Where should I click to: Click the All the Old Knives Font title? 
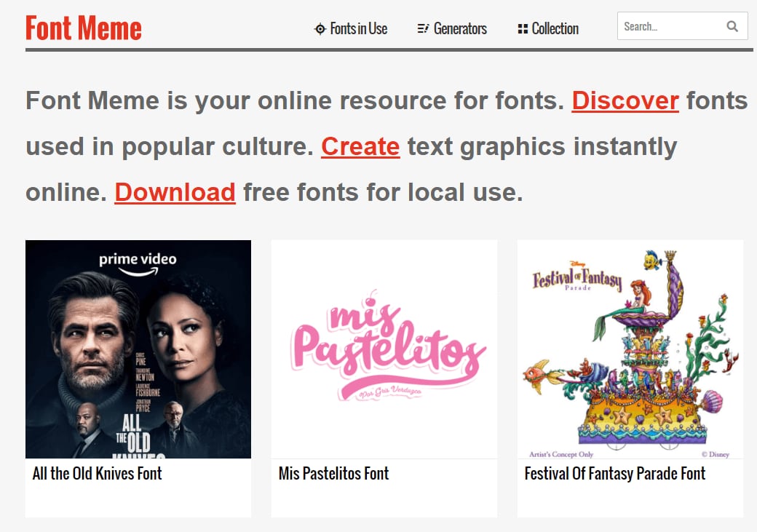tap(97, 474)
